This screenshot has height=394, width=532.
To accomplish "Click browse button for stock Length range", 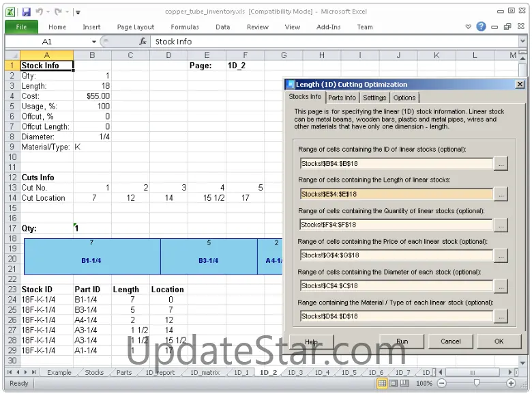I will pyautogui.click(x=501, y=195).
